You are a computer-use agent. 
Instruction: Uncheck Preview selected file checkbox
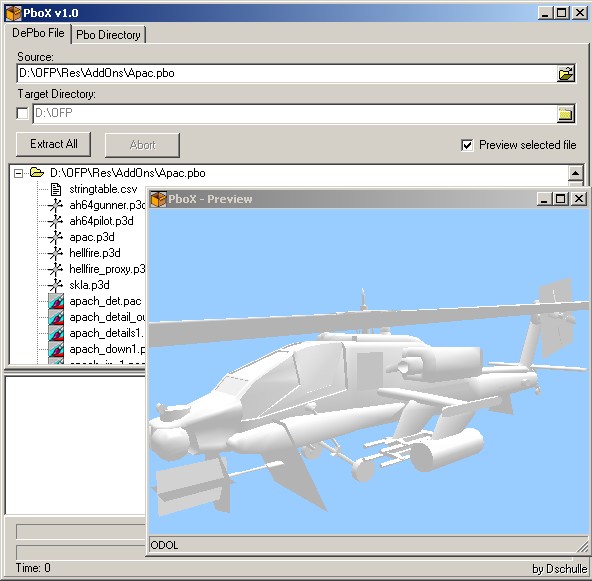click(467, 145)
